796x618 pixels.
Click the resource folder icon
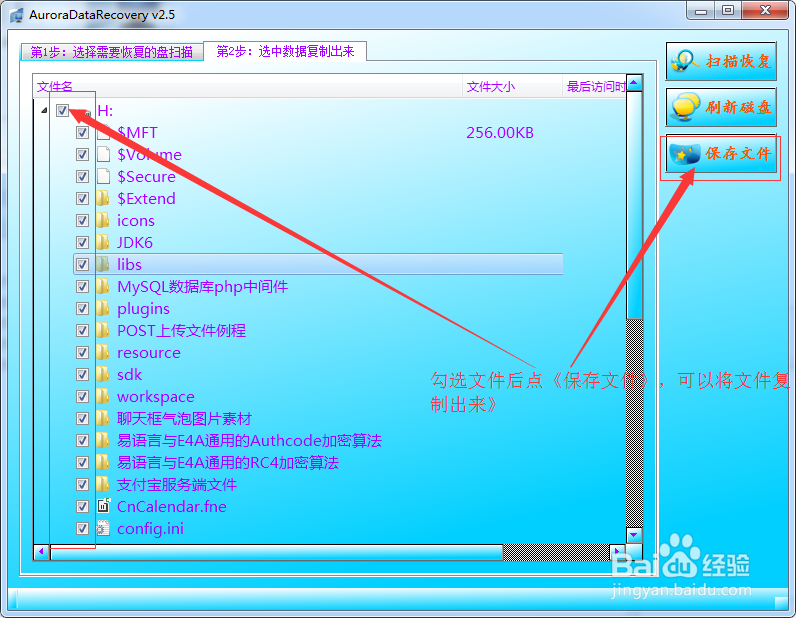(103, 352)
